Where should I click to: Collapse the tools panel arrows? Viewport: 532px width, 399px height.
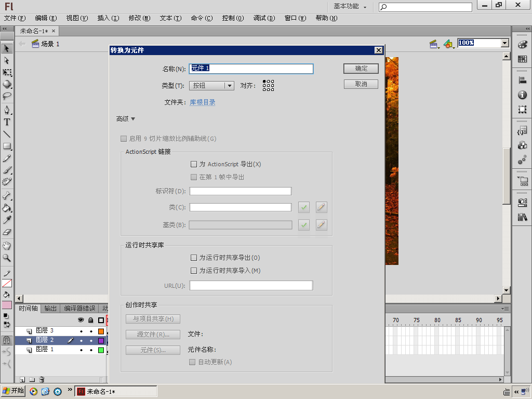pos(5,29)
